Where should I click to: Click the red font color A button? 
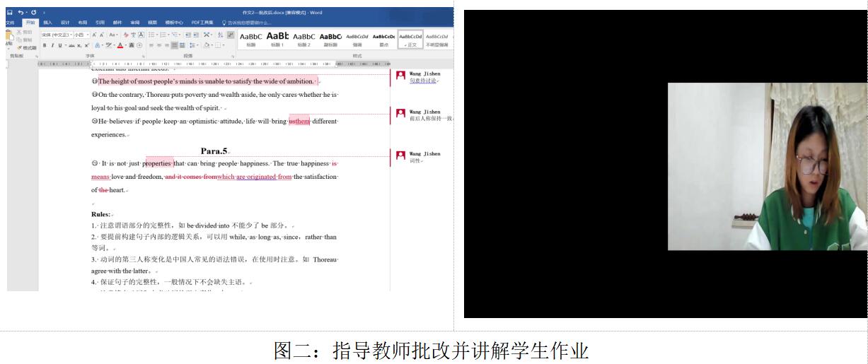click(120, 45)
